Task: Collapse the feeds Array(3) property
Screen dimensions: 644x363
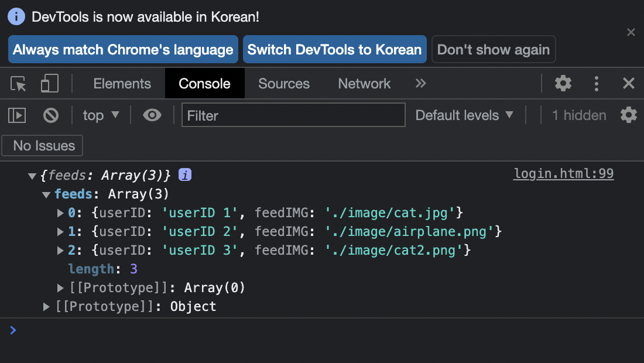Action: click(x=46, y=194)
